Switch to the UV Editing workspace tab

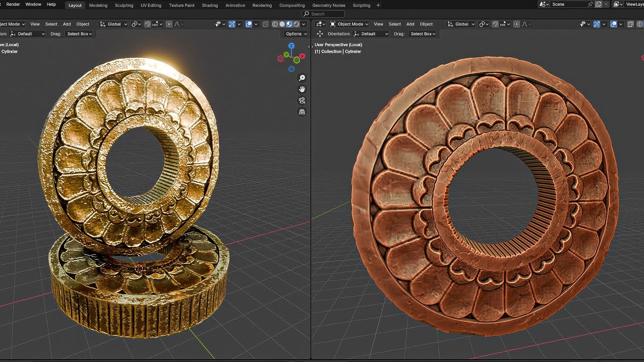tap(151, 5)
